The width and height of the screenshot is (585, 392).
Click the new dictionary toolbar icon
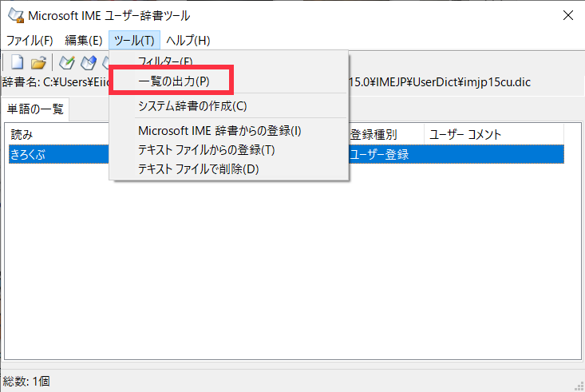[x=18, y=62]
